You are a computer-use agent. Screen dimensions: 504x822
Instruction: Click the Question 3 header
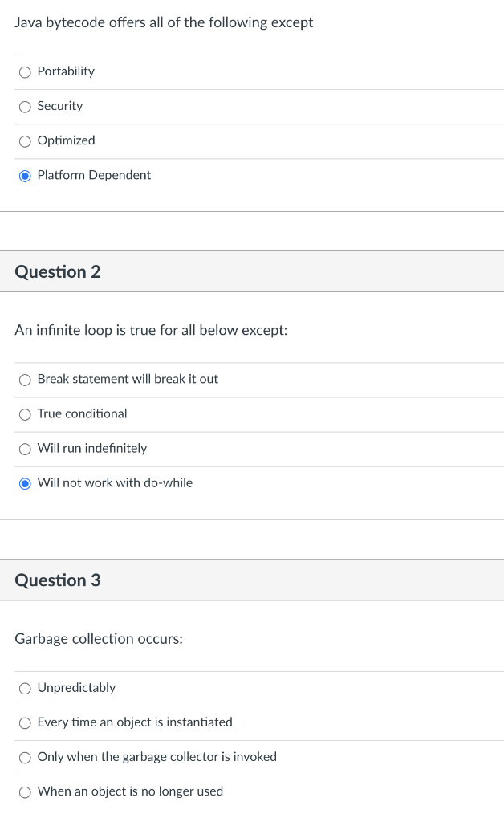coord(57,580)
